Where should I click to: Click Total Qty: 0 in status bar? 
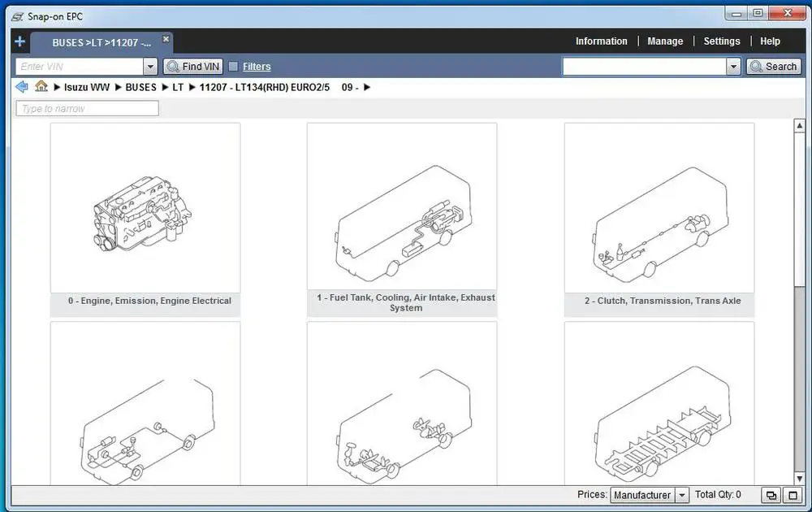(718, 494)
